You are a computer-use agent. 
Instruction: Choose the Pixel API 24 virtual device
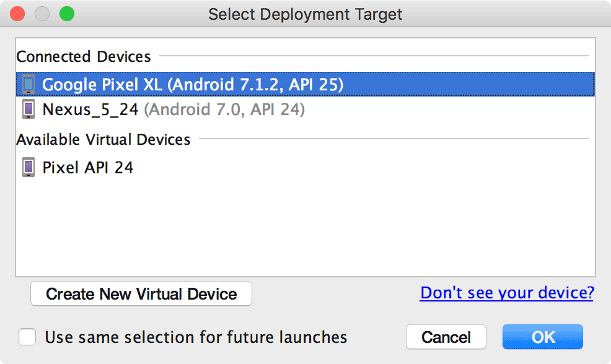[87, 167]
